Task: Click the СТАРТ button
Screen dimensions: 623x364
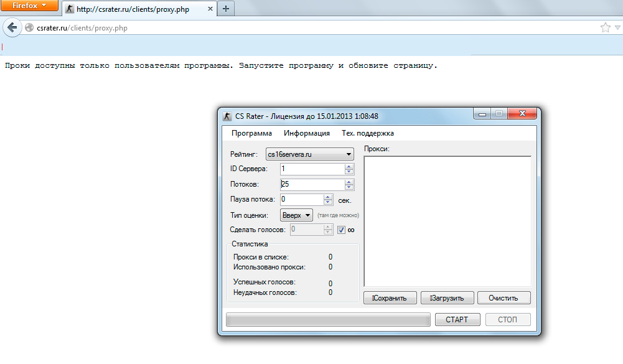Action: point(457,319)
